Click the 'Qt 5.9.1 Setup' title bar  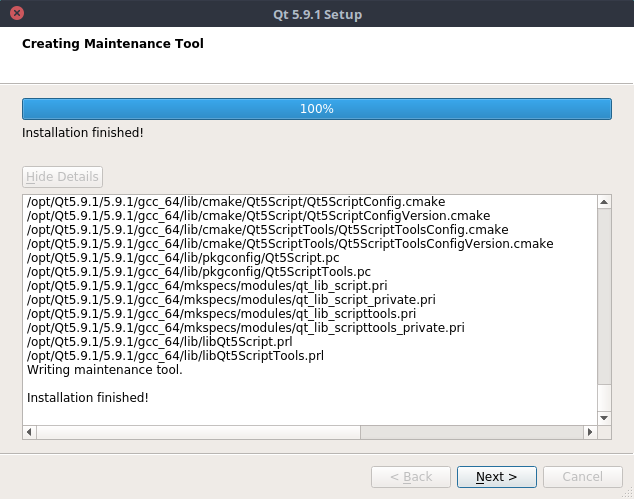tap(316, 14)
